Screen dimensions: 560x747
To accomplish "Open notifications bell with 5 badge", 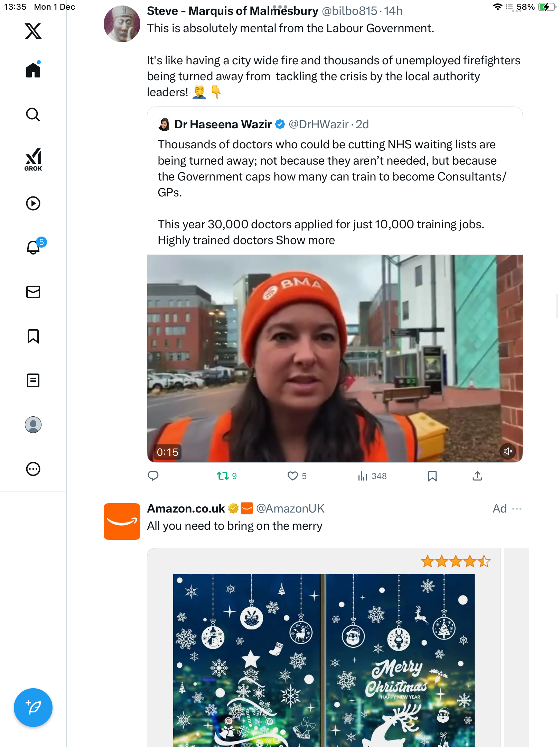I will 34,247.
